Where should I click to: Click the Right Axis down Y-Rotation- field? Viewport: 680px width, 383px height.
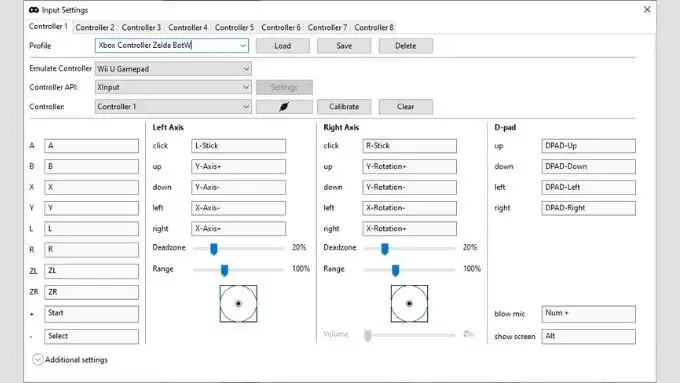pyautogui.click(x=409, y=187)
